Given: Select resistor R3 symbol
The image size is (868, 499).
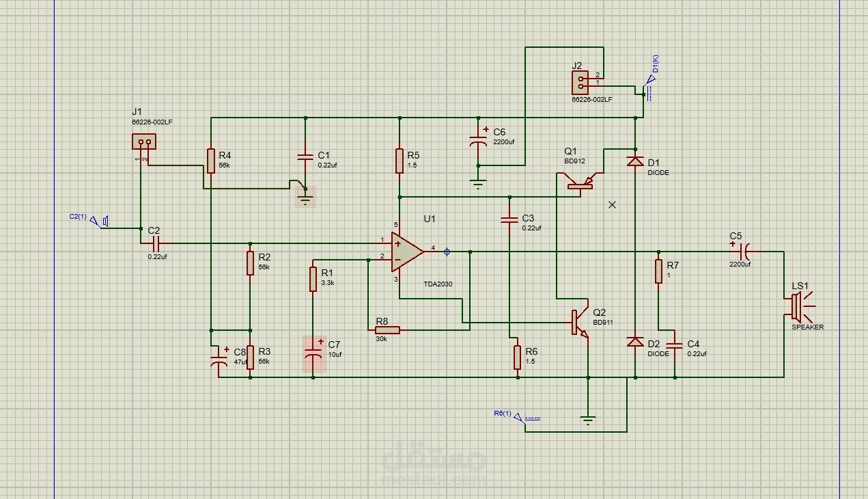Looking at the screenshot, I should [x=250, y=357].
